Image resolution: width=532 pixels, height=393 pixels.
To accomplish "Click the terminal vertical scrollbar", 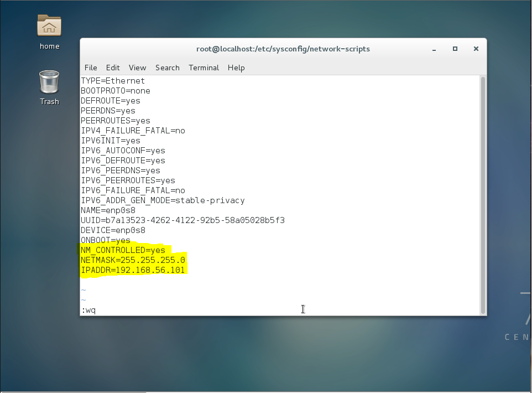I will tap(483, 195).
